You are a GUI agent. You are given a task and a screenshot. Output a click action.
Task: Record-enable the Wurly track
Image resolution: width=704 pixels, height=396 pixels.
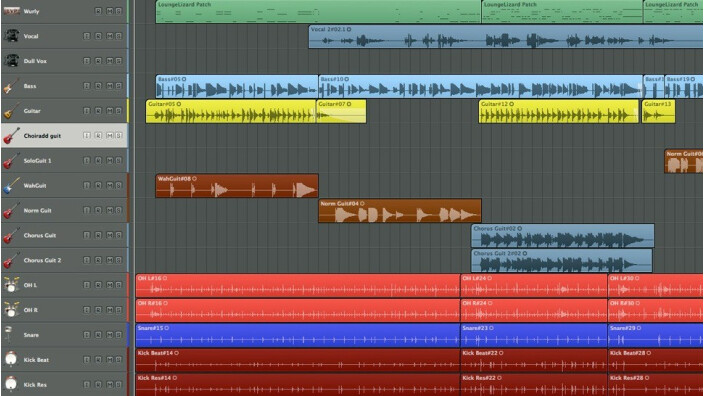(x=98, y=11)
